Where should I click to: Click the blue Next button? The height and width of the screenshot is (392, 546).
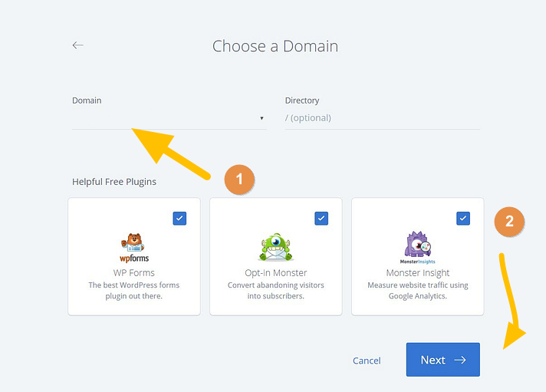(443, 360)
